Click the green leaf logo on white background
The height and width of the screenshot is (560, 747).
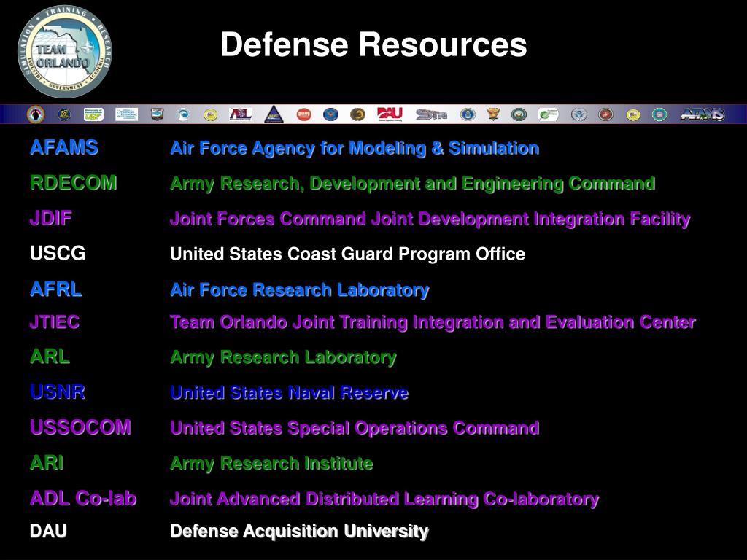tap(549, 114)
